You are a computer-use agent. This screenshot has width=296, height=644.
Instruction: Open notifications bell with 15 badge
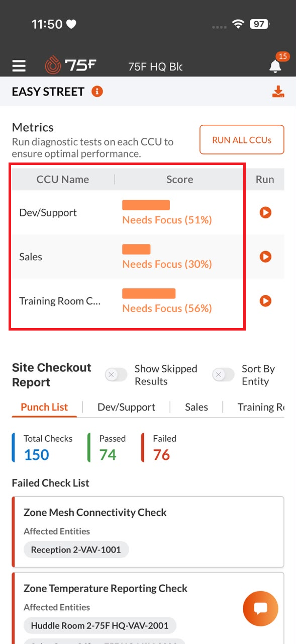[275, 66]
